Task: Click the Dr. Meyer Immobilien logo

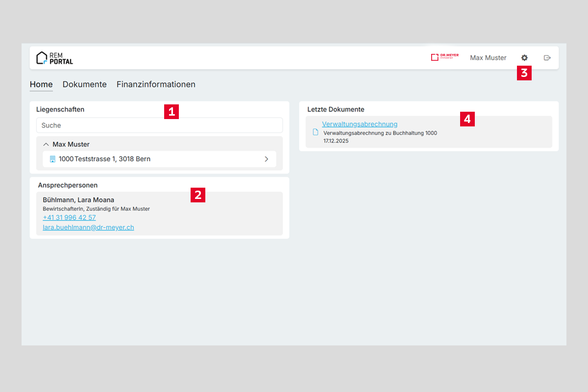Action: (x=444, y=57)
